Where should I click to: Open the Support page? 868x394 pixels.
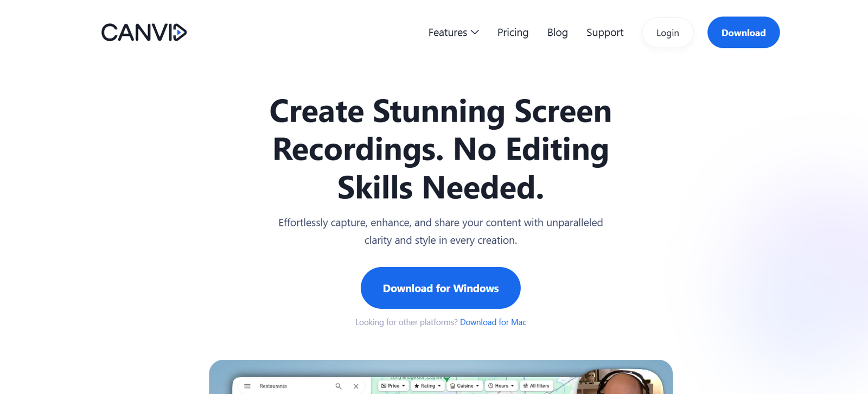(x=604, y=33)
